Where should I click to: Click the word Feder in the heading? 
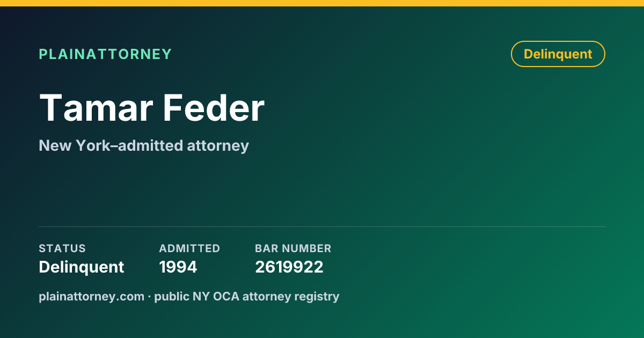pos(214,108)
